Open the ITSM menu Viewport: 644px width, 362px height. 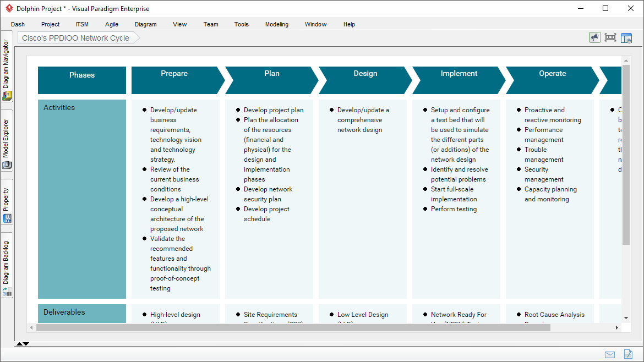[x=82, y=24]
